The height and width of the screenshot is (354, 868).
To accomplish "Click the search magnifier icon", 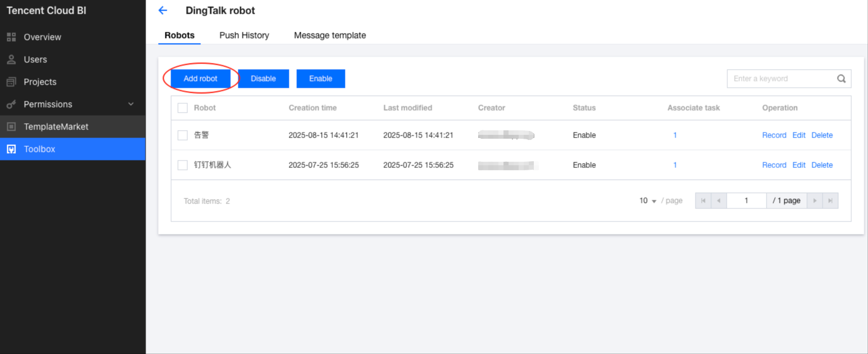I will [x=841, y=79].
